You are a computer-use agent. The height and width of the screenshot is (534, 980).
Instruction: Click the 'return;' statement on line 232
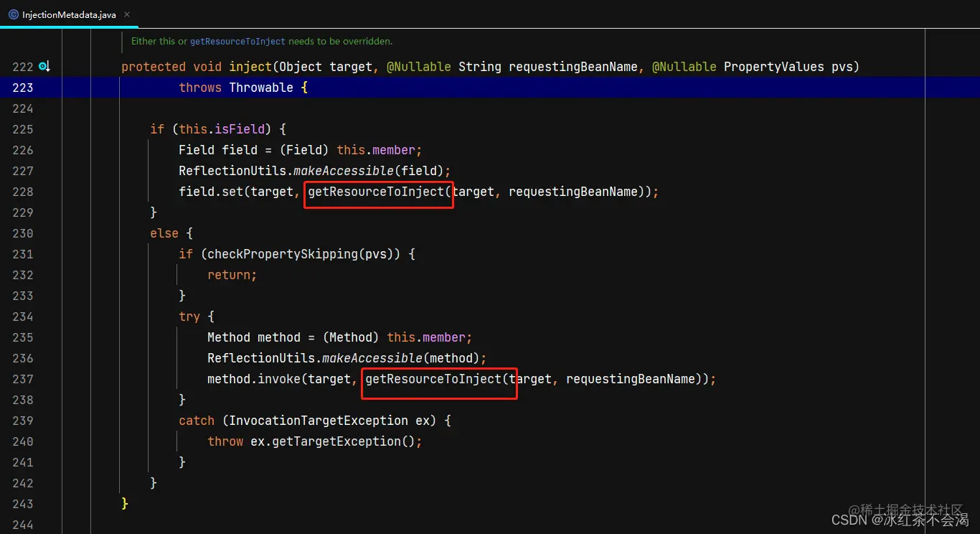click(232, 275)
